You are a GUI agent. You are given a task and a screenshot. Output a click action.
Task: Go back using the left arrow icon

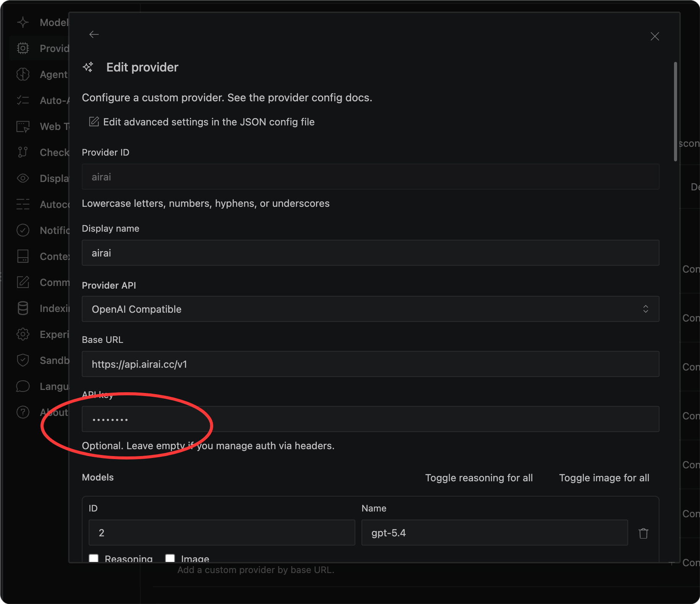pyautogui.click(x=94, y=35)
